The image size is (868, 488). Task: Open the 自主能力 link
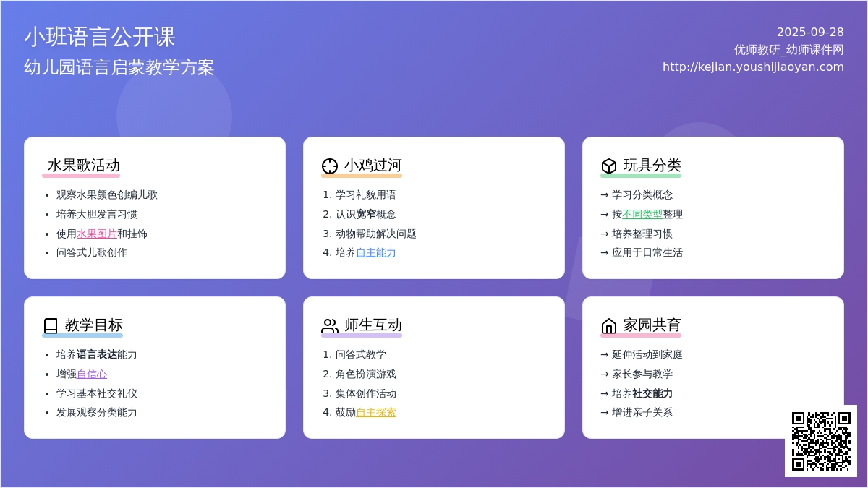(375, 252)
